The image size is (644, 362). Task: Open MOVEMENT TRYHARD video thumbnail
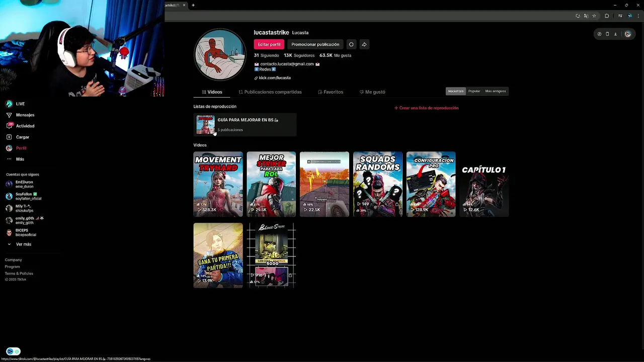(x=218, y=184)
